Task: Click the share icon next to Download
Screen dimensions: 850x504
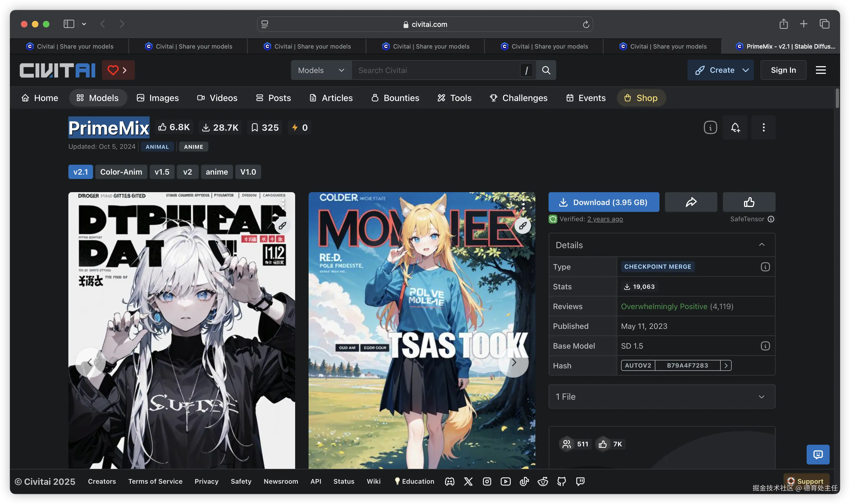Action: coord(691,202)
